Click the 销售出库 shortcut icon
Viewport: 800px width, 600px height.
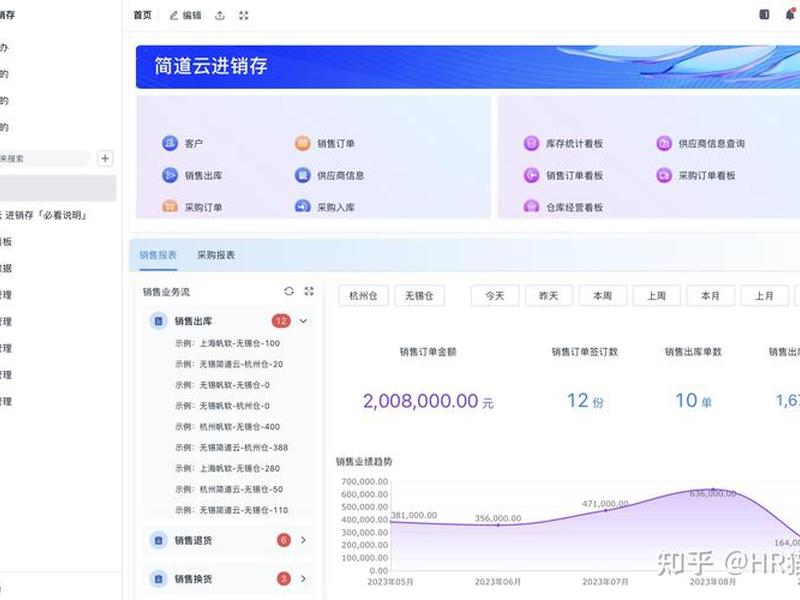[170, 175]
